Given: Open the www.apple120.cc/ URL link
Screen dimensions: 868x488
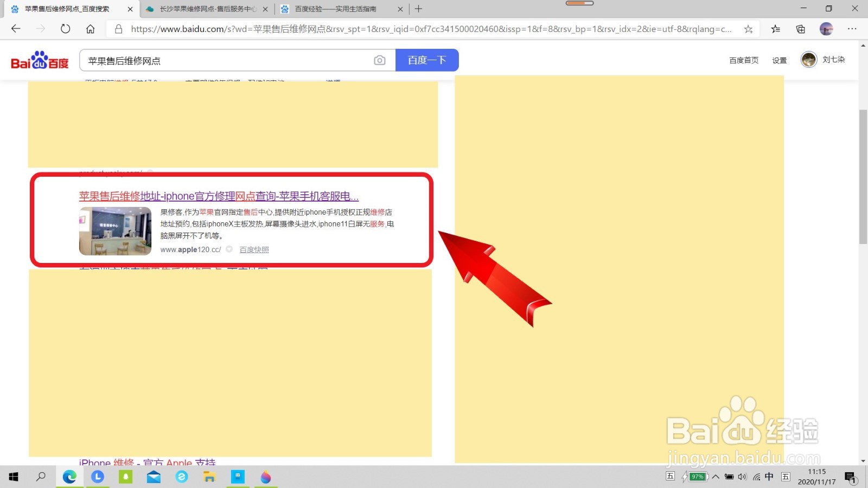Looking at the screenshot, I should (x=191, y=249).
